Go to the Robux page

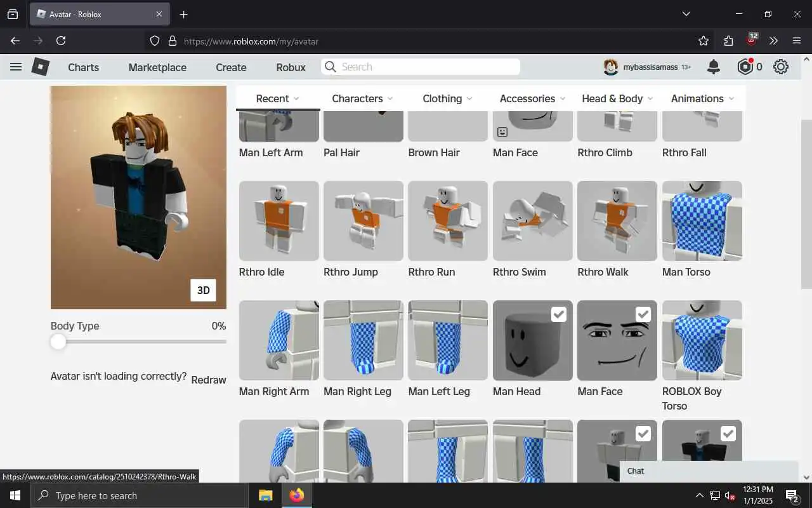[x=291, y=67]
